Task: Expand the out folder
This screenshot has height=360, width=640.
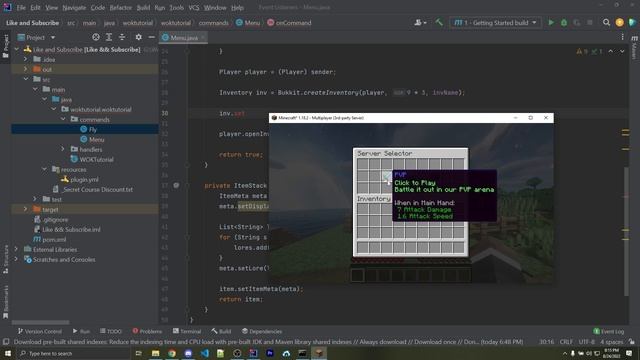Action: 26,69
